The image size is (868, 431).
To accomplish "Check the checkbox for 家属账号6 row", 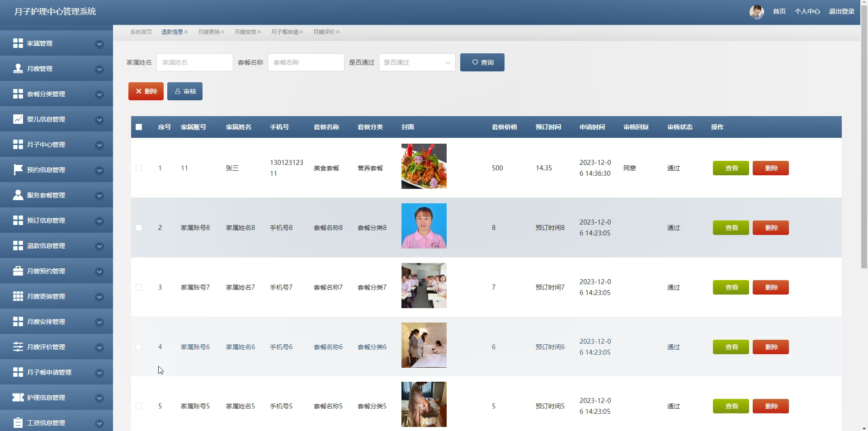I will click(x=139, y=347).
